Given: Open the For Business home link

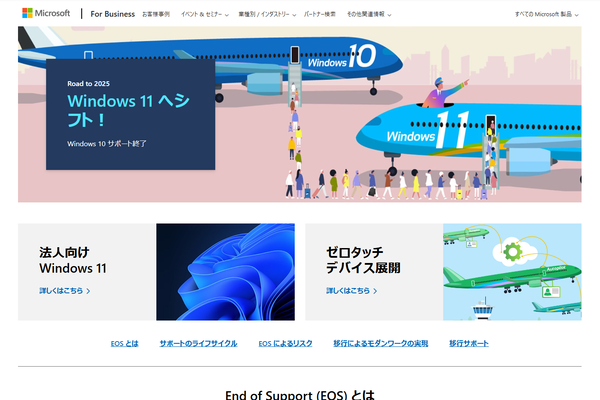Looking at the screenshot, I should pyautogui.click(x=112, y=14).
